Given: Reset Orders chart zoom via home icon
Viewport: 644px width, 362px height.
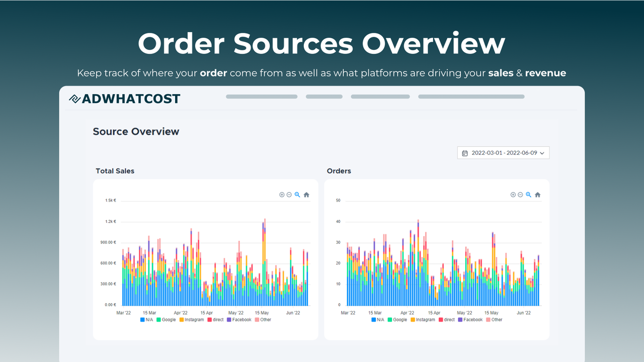Looking at the screenshot, I should click(x=537, y=195).
